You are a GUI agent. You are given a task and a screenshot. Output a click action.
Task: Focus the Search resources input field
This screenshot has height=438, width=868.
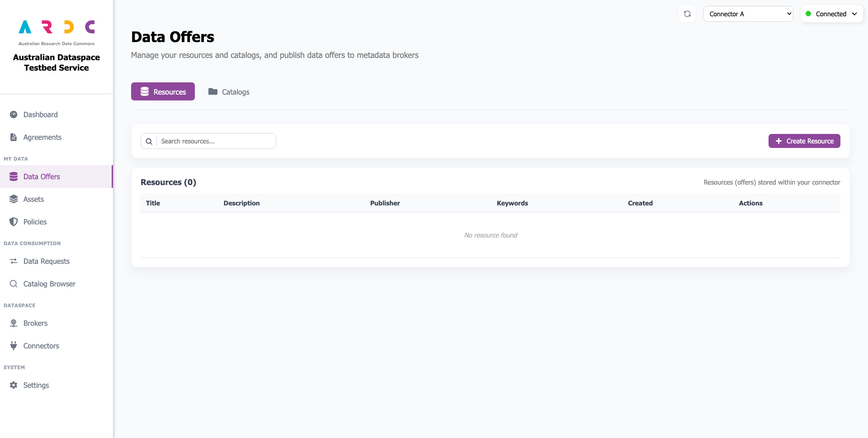click(216, 141)
